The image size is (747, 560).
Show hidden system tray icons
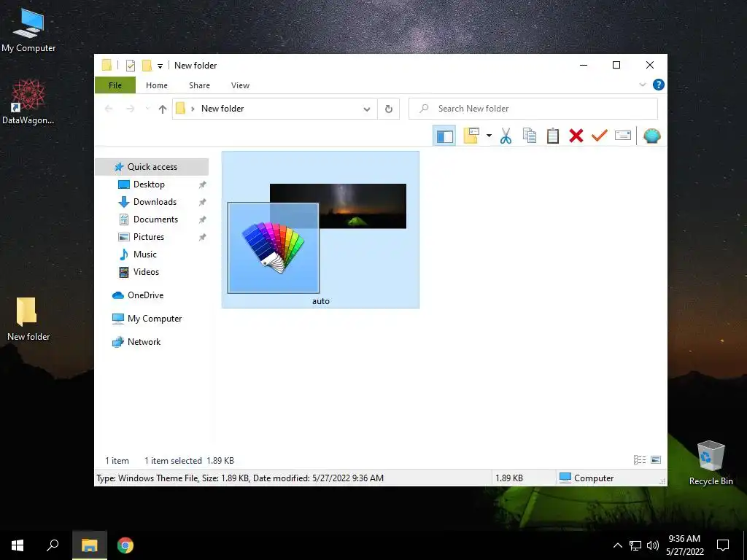coord(617,545)
